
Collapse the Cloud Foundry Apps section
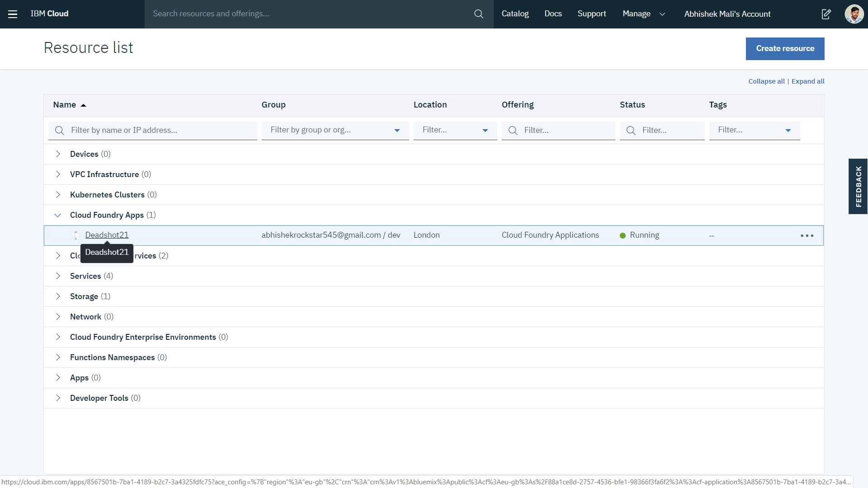58,215
